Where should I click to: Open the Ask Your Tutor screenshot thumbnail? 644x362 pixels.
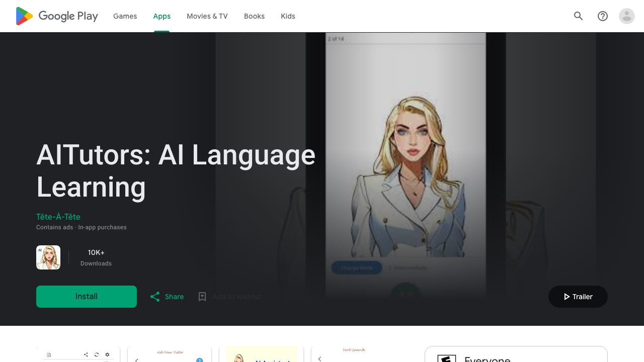(x=170, y=354)
